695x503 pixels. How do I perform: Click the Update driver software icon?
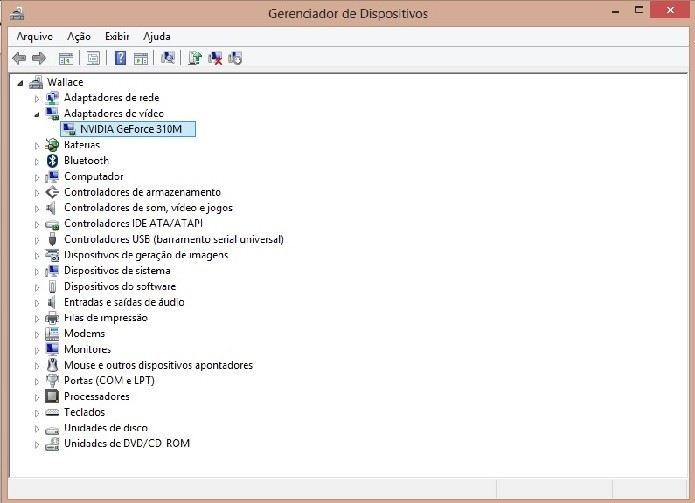pyautogui.click(x=195, y=58)
